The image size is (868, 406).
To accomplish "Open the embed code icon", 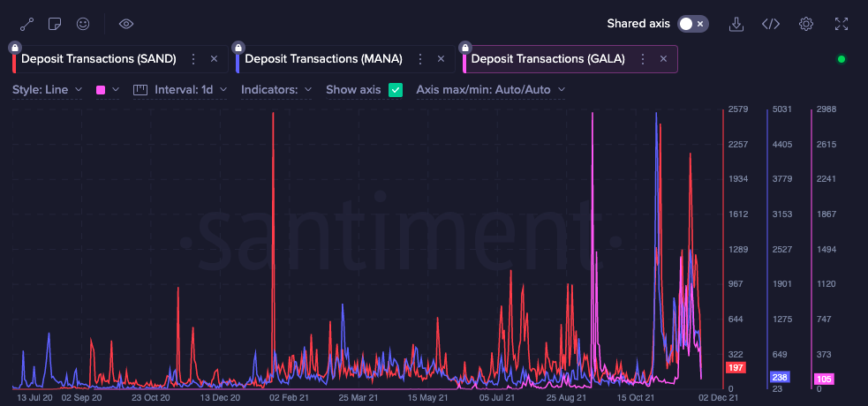I will [x=771, y=24].
